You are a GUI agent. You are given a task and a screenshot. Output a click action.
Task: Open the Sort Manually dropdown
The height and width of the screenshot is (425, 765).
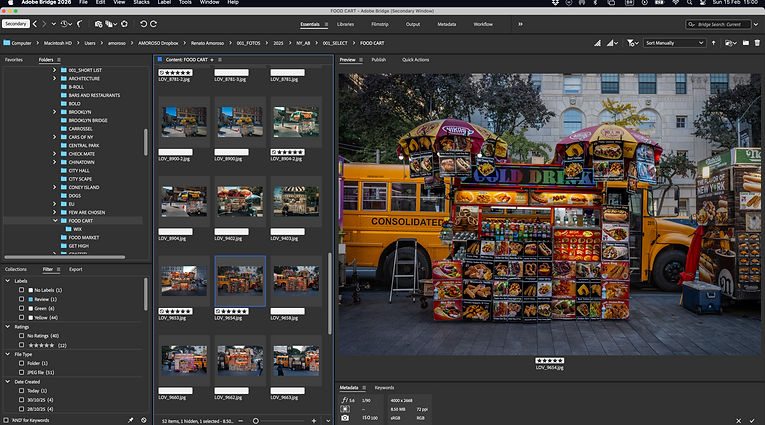click(x=674, y=43)
